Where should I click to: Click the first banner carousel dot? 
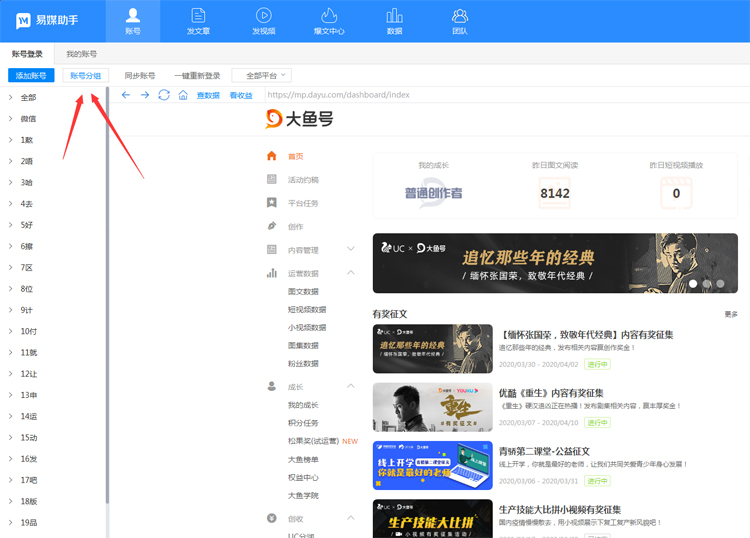click(x=693, y=284)
